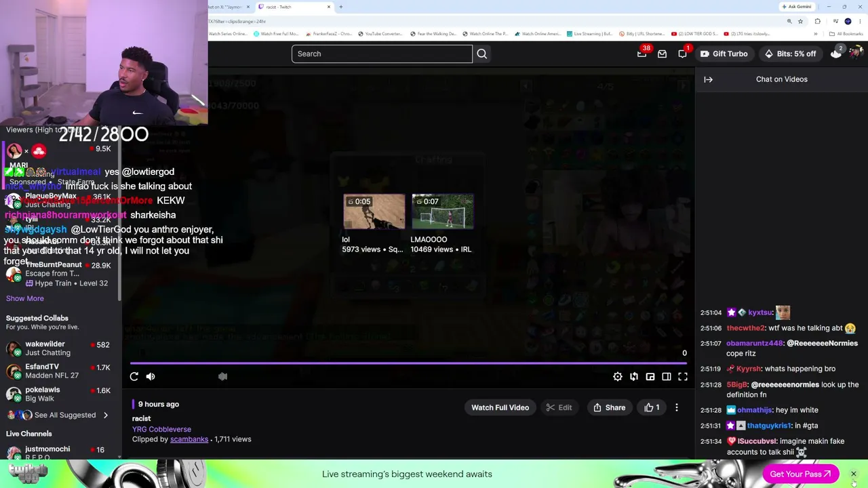Expand See All Suggested collabs

tap(60, 415)
